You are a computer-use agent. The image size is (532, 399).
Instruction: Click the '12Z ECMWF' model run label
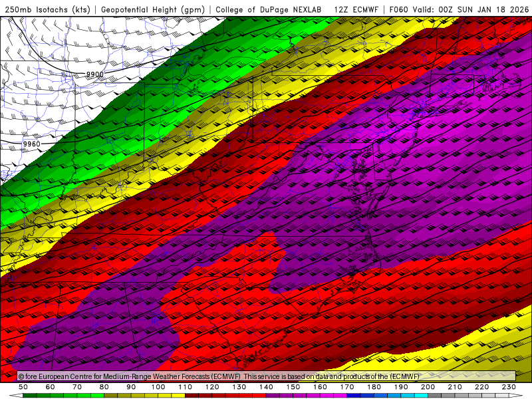pyautogui.click(x=356, y=9)
